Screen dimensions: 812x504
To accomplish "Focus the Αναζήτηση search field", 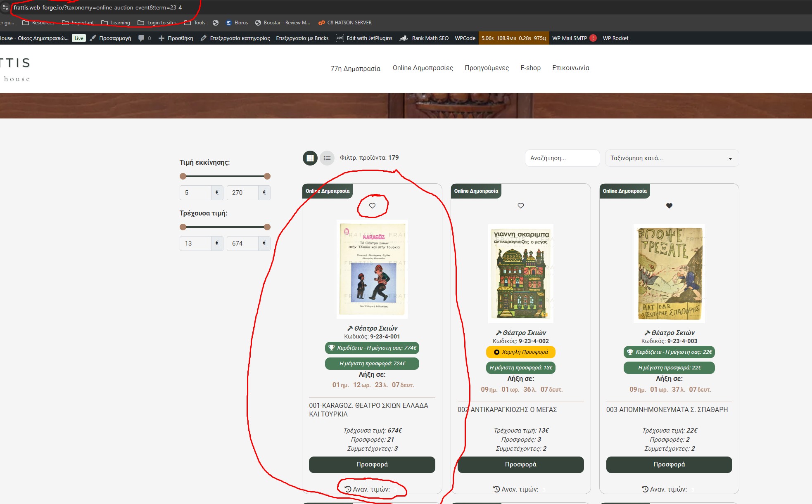I will [562, 158].
